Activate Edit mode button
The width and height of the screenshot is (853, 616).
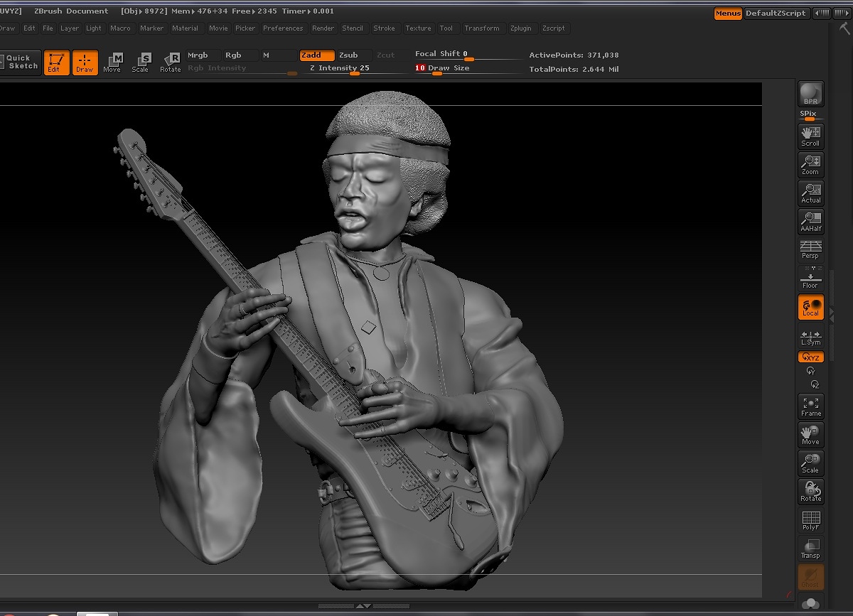click(x=56, y=63)
